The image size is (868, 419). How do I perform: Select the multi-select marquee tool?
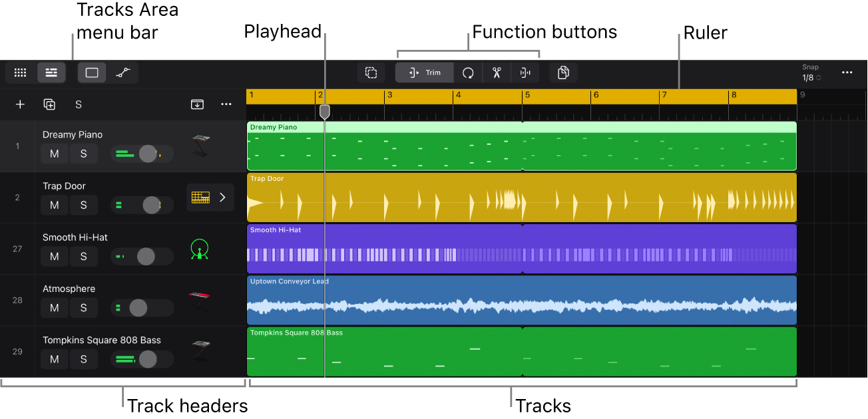[x=371, y=72]
